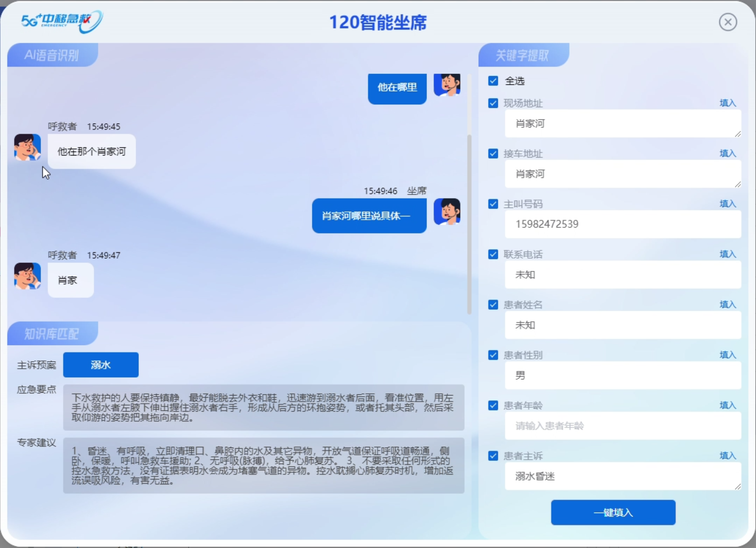This screenshot has width=756, height=548.
Task: Click agent avatar beside 他在哪里 message
Action: tap(447, 85)
